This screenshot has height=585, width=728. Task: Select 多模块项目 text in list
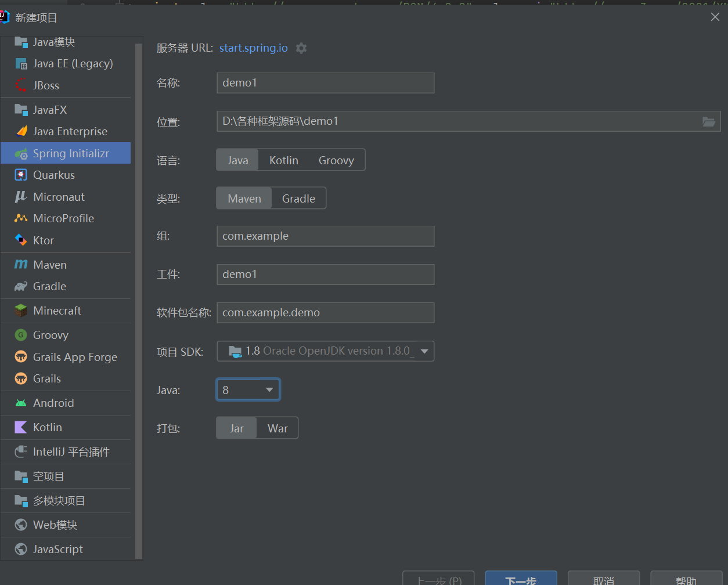pyautogui.click(x=59, y=500)
